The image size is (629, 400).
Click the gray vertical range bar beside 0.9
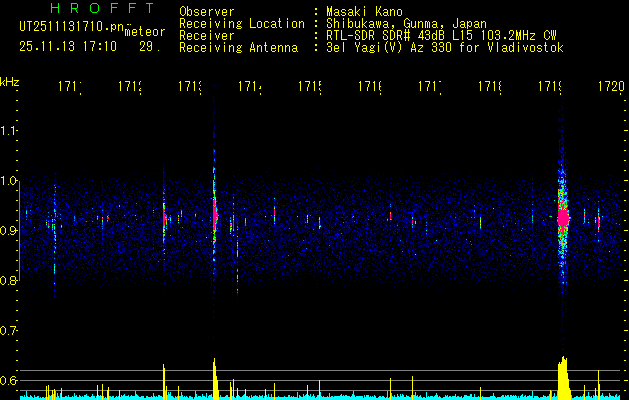(19, 230)
